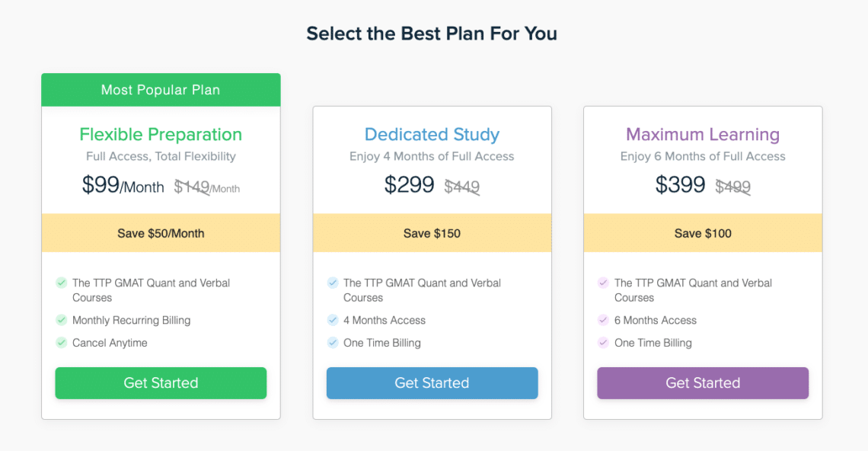
Task: Click the $99/Month price text
Action: click(123, 185)
